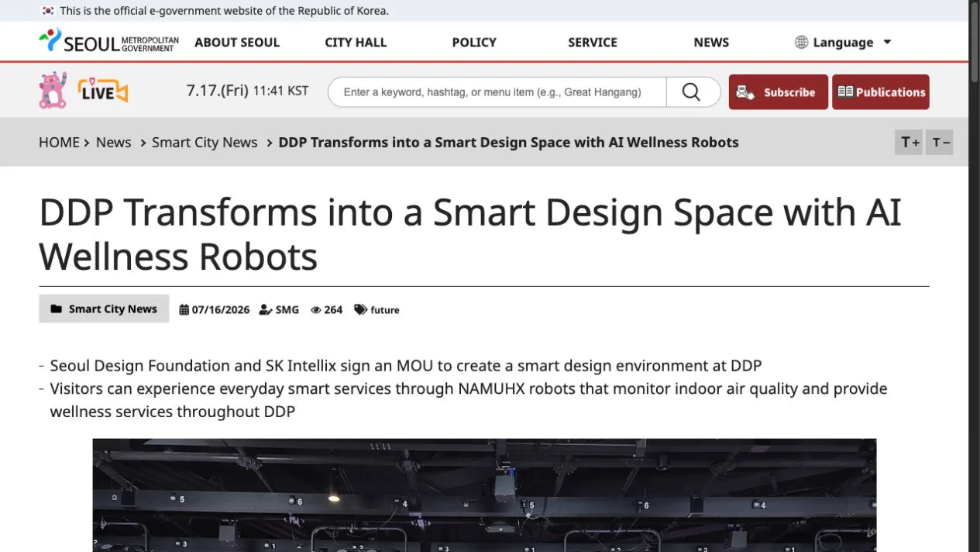This screenshot has width=980, height=552.
Task: Open the LIVE broadcast icon
Action: click(103, 91)
